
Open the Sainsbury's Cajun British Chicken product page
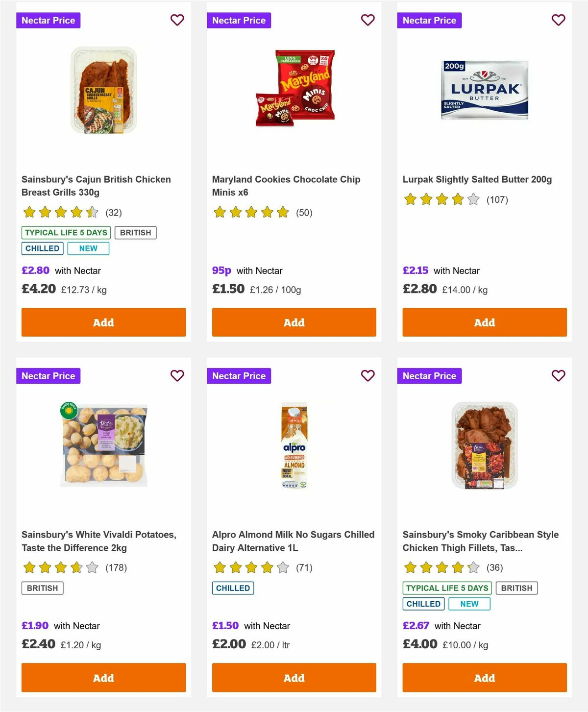coord(96,186)
